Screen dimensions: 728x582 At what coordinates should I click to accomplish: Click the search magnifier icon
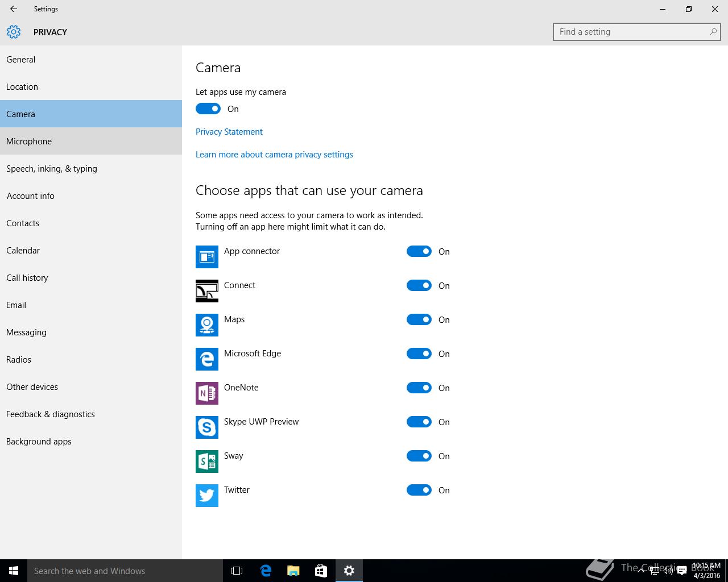[713, 32]
